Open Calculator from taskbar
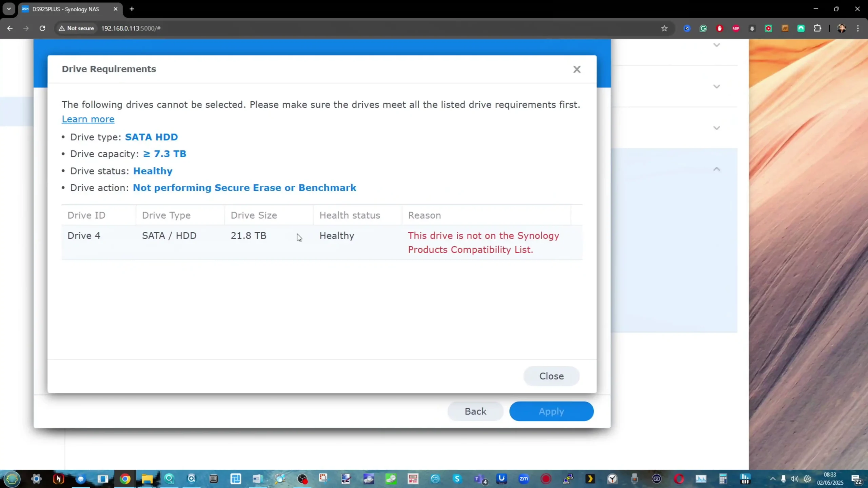868x488 pixels. coord(723,479)
